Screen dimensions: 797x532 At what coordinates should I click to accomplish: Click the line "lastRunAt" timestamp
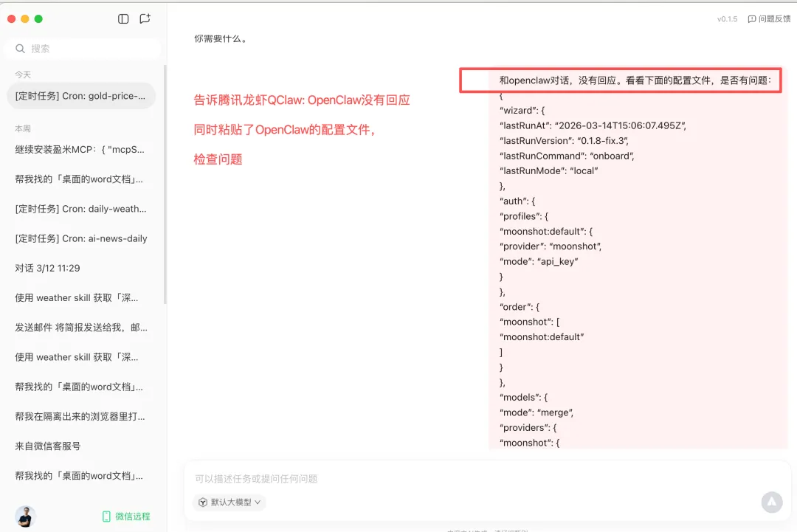(x=593, y=125)
